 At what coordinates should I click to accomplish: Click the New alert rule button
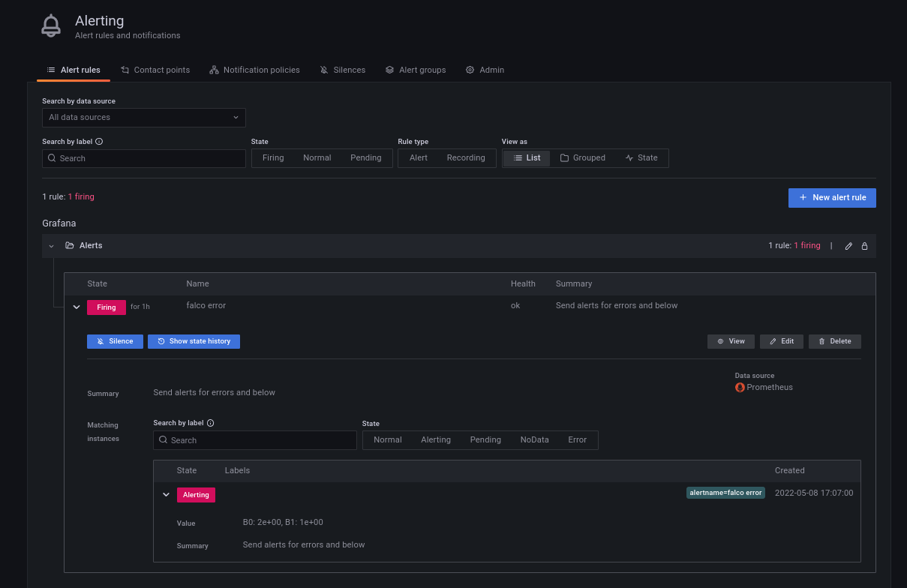point(831,197)
